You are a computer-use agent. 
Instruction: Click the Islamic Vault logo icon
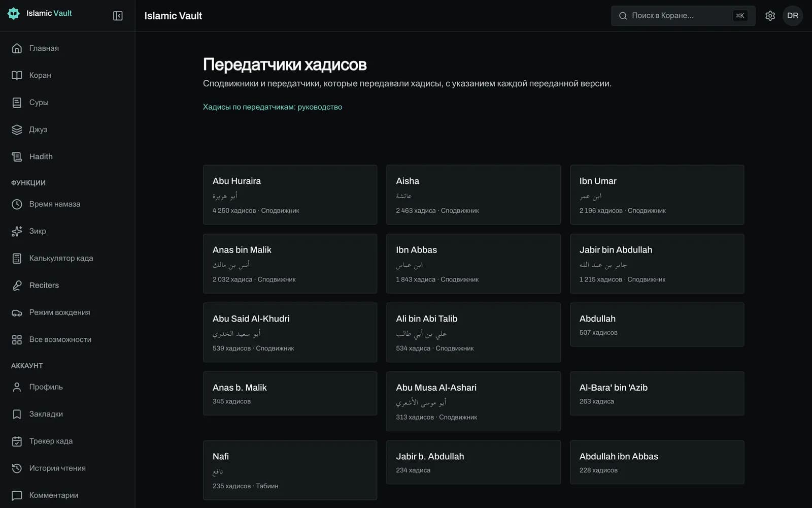coord(14,14)
